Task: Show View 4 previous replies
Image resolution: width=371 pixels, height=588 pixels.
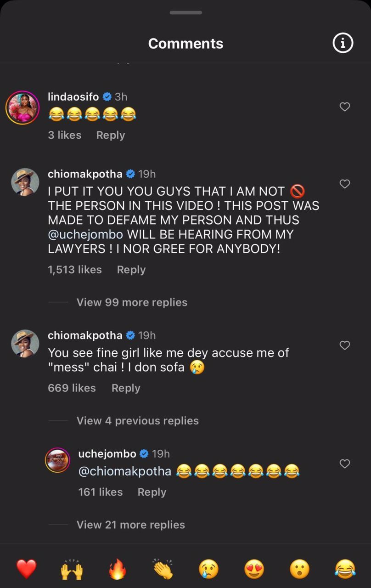Action: [x=137, y=421]
